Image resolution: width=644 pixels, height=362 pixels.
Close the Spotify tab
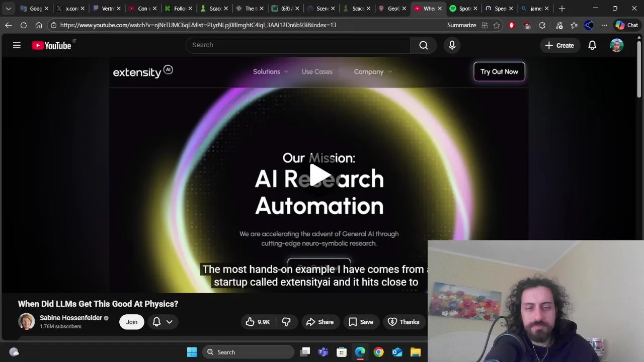[475, 9]
